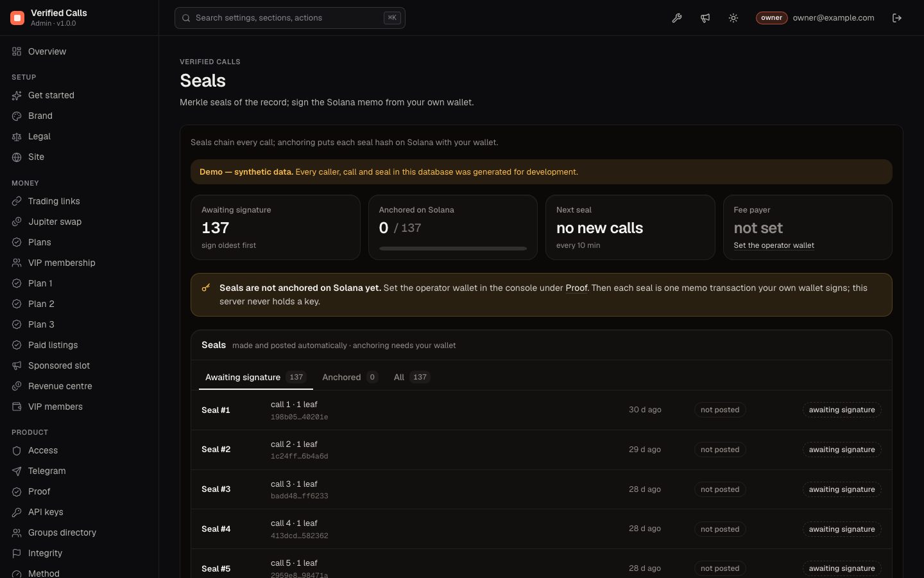Click the sign-out icon next to owner email
The height and width of the screenshot is (578, 924).
[x=897, y=18]
